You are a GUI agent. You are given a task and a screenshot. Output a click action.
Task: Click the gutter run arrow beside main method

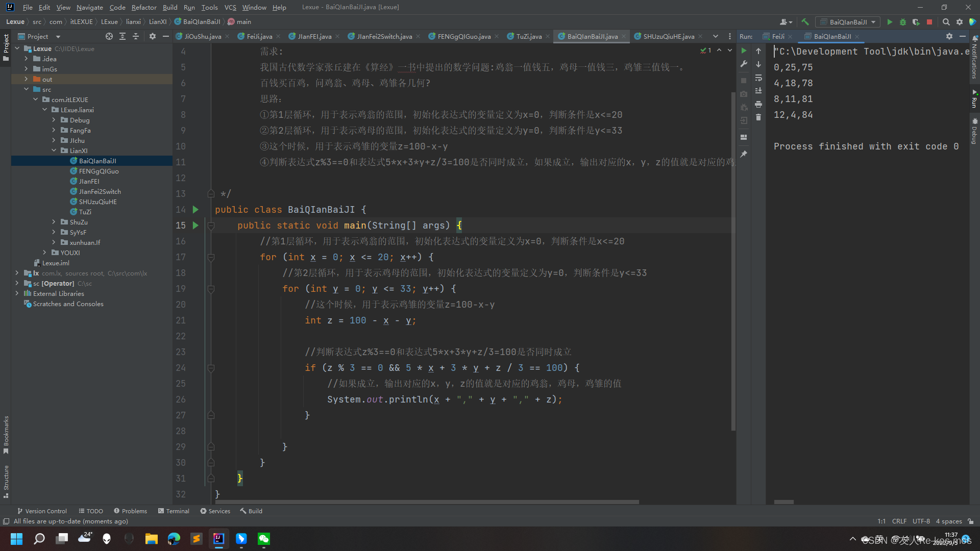tap(195, 226)
